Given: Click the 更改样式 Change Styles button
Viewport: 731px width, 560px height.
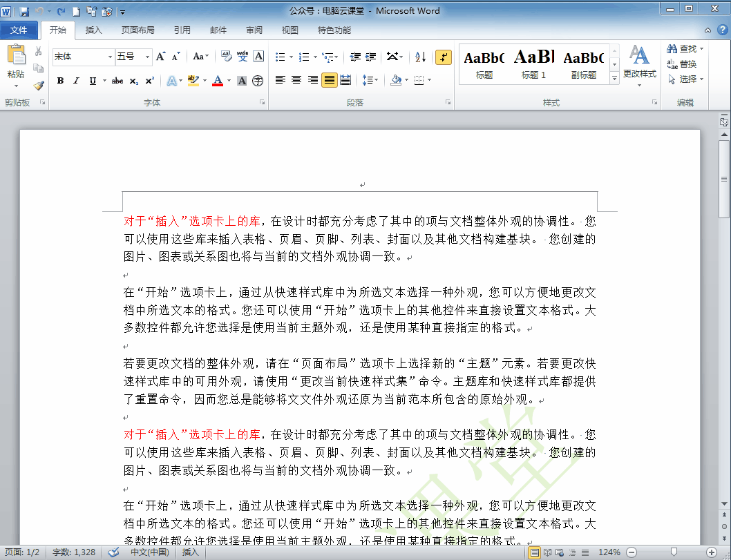Looking at the screenshot, I should [x=640, y=66].
